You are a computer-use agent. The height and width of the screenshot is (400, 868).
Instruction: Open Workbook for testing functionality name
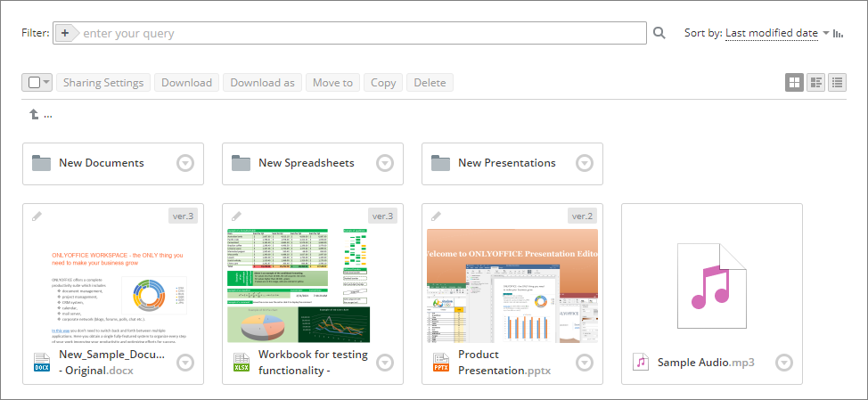(314, 363)
